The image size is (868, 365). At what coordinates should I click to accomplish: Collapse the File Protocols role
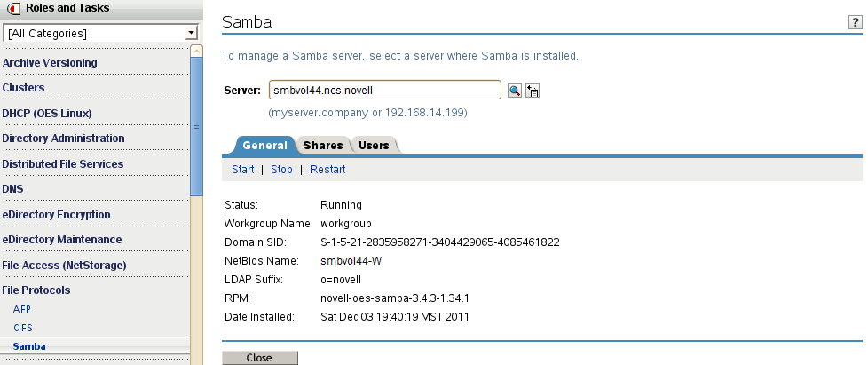[36, 290]
